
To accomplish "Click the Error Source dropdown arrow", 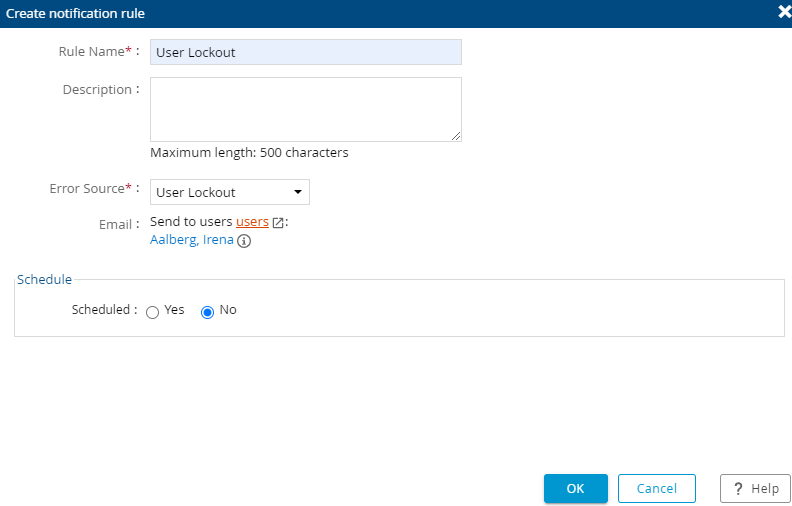I will 297,192.
